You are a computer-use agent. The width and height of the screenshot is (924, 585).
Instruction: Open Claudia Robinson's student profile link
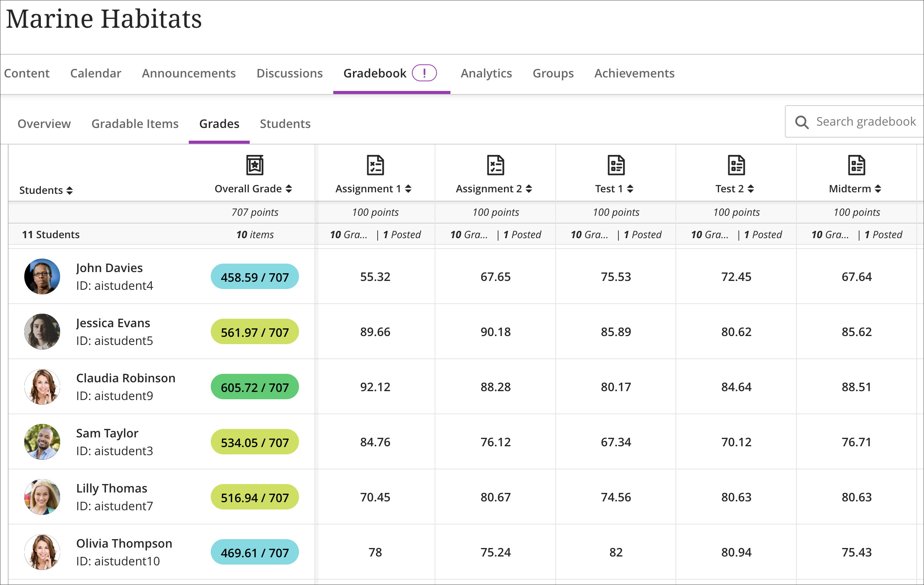coord(125,378)
